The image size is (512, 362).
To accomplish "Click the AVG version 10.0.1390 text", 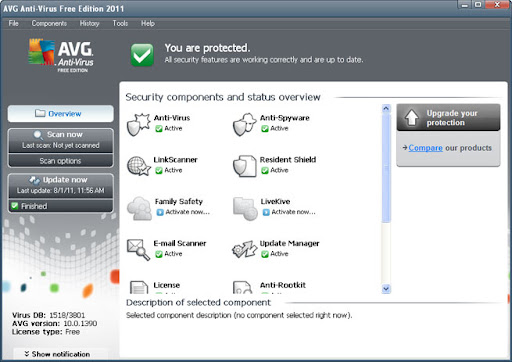I will [x=54, y=323].
